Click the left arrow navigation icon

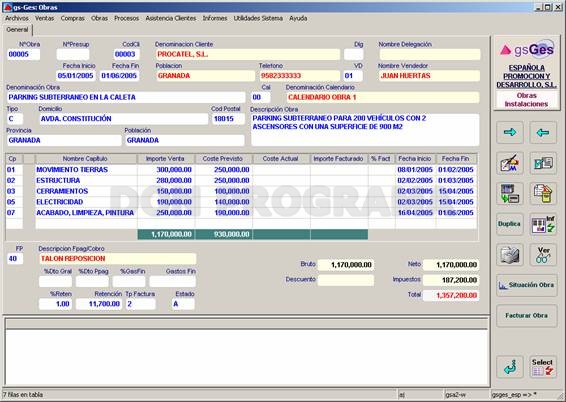(x=543, y=132)
